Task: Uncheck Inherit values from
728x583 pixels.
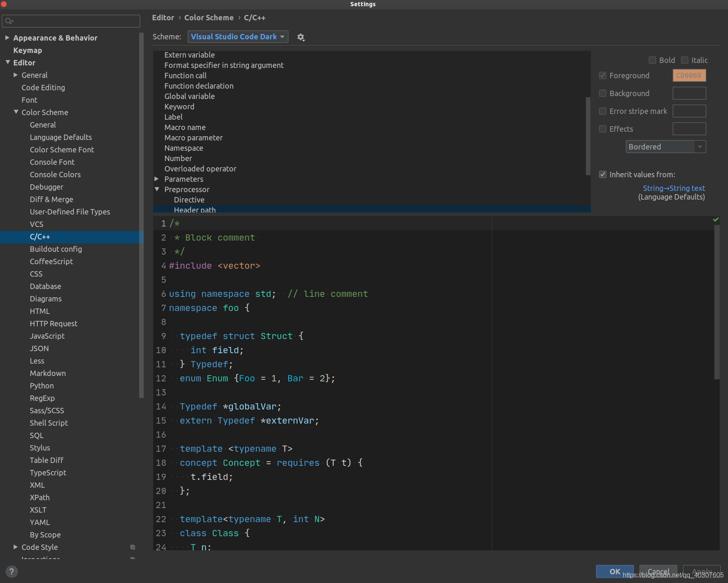Action: [603, 174]
